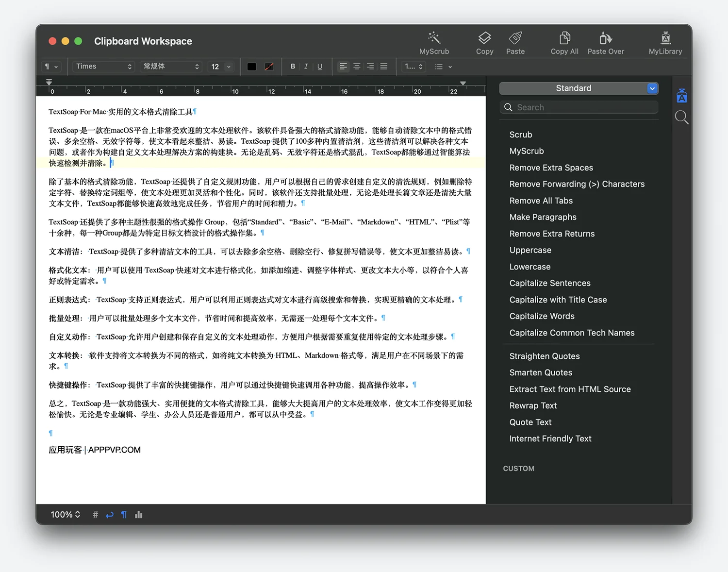Choose Capitalize with Title Case cleaner
Screen dimensions: 728x572
click(x=558, y=300)
